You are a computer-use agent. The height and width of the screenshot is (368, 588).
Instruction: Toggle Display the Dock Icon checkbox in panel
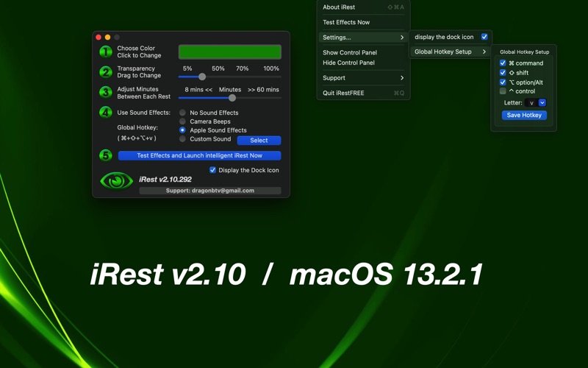[212, 170]
